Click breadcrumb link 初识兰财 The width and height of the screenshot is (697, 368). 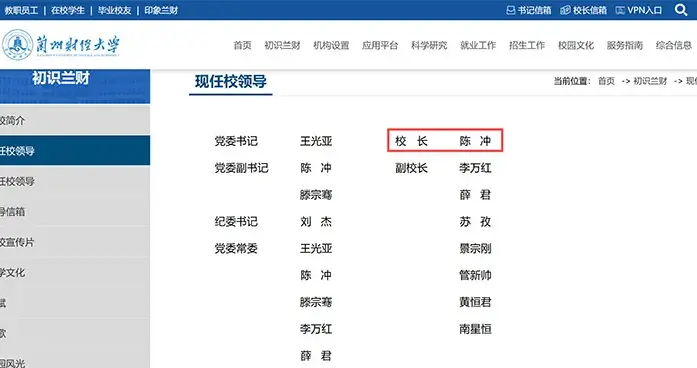(650, 81)
